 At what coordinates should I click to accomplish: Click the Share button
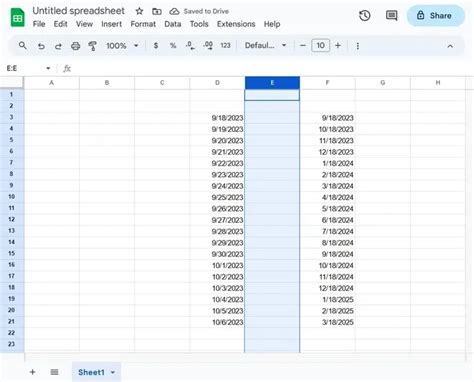click(436, 16)
